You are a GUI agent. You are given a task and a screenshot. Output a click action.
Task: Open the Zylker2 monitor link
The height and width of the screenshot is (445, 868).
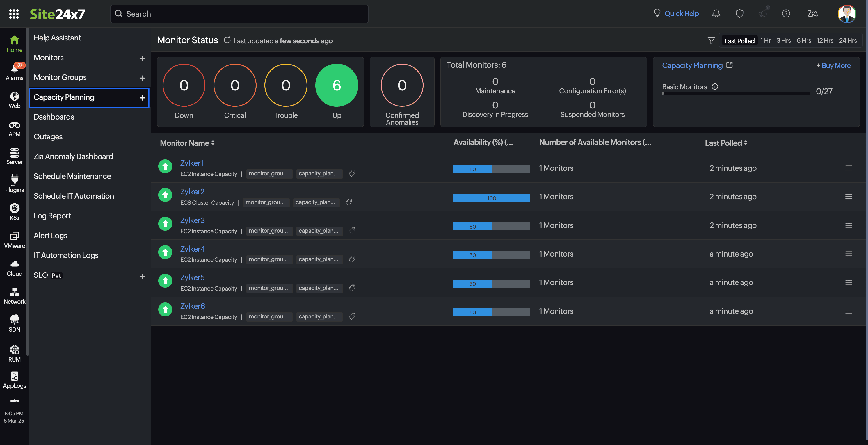(x=192, y=192)
